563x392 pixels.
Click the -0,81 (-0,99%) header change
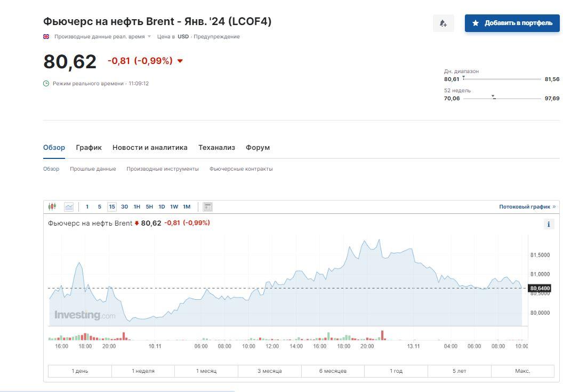[x=140, y=61]
